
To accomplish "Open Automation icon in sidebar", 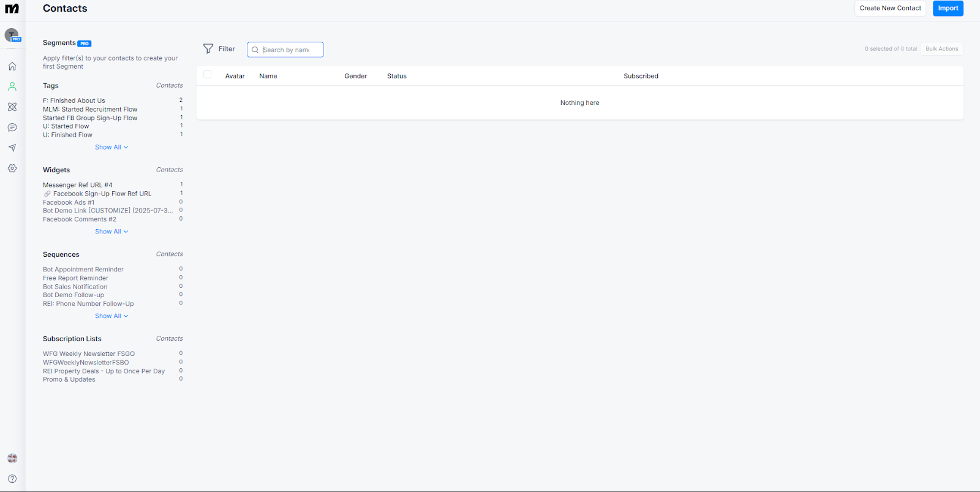I will 12,107.
